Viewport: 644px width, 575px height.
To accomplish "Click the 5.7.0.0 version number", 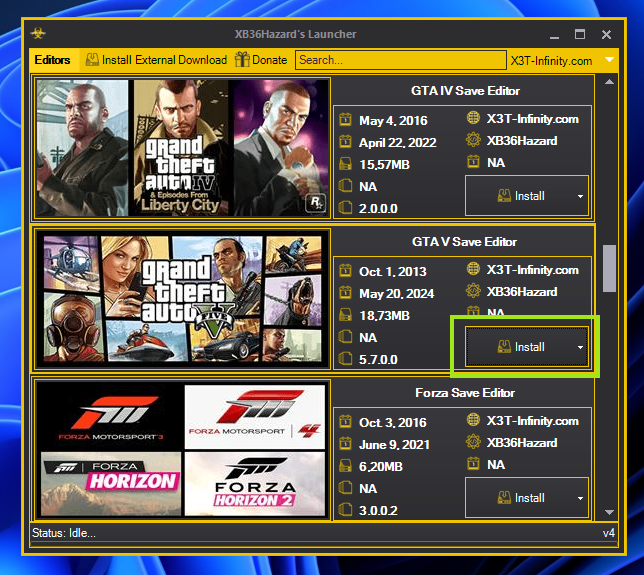I will click(378, 360).
